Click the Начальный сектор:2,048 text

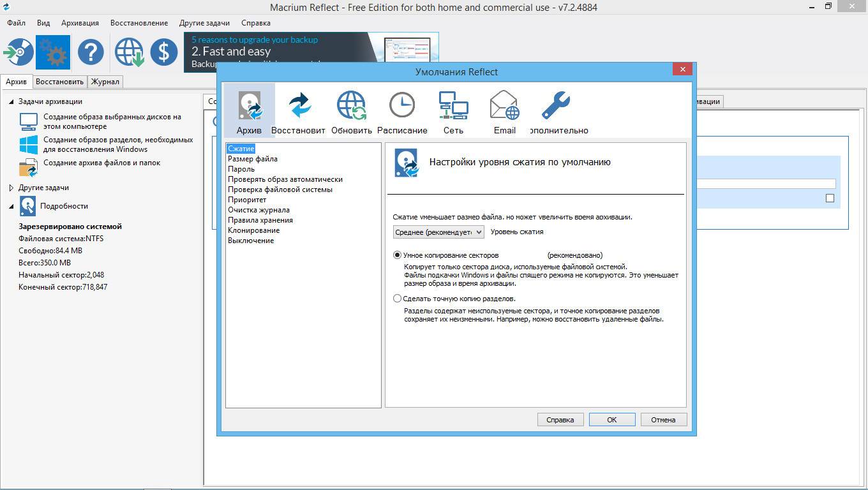61,275
